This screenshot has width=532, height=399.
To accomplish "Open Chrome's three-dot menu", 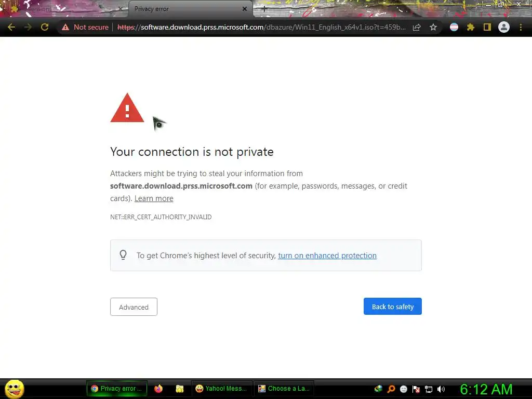I will [x=521, y=27].
